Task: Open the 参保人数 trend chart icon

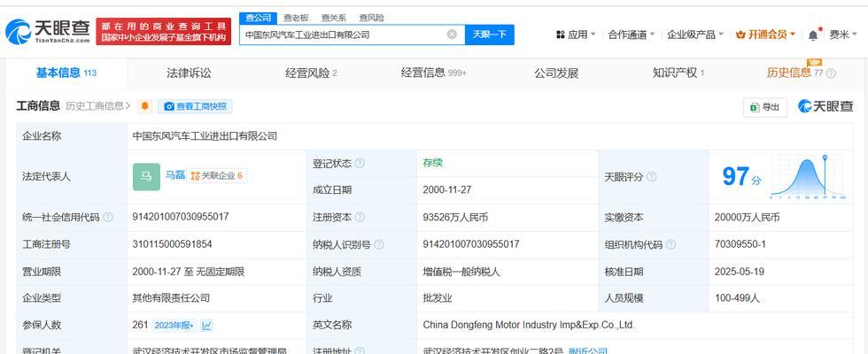Action: coord(206,326)
